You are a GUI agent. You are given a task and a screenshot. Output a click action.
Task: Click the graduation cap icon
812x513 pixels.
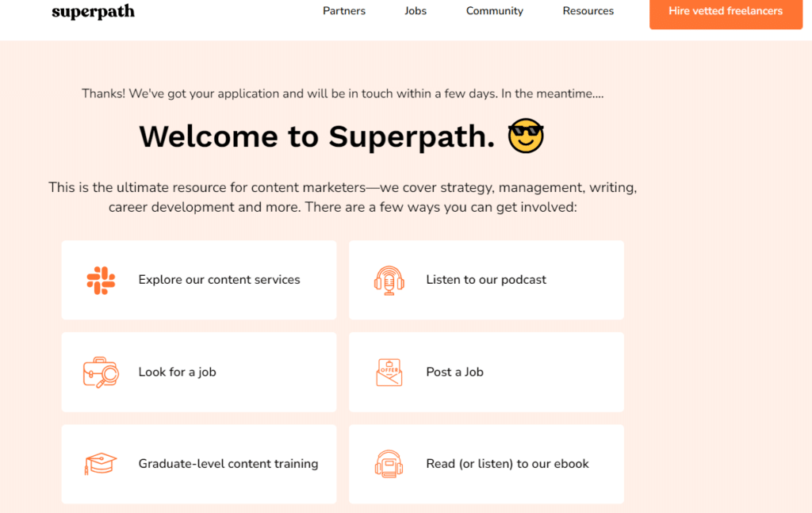click(x=101, y=463)
